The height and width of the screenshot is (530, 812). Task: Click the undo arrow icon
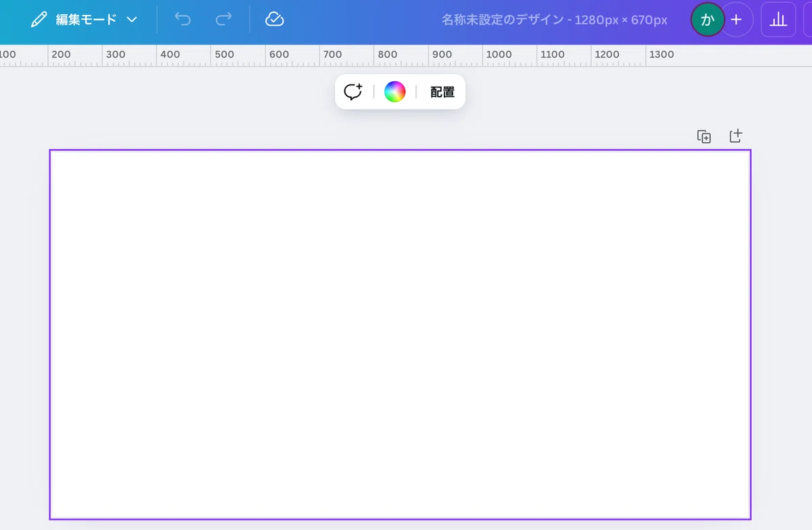[x=183, y=20]
